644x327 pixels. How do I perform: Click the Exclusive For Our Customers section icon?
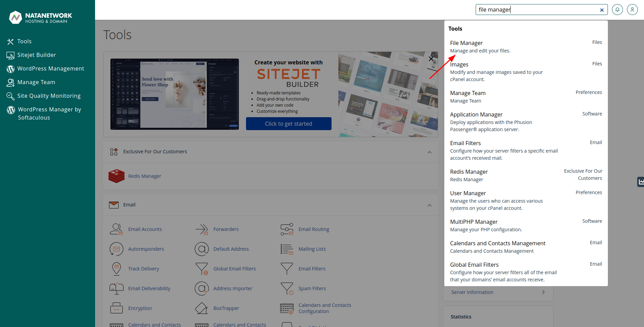(114, 152)
